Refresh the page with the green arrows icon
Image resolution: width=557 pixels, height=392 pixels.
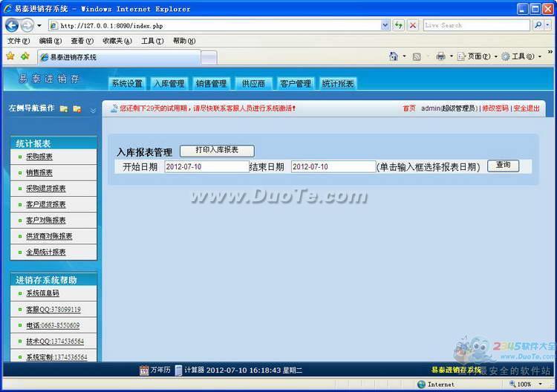(x=399, y=25)
